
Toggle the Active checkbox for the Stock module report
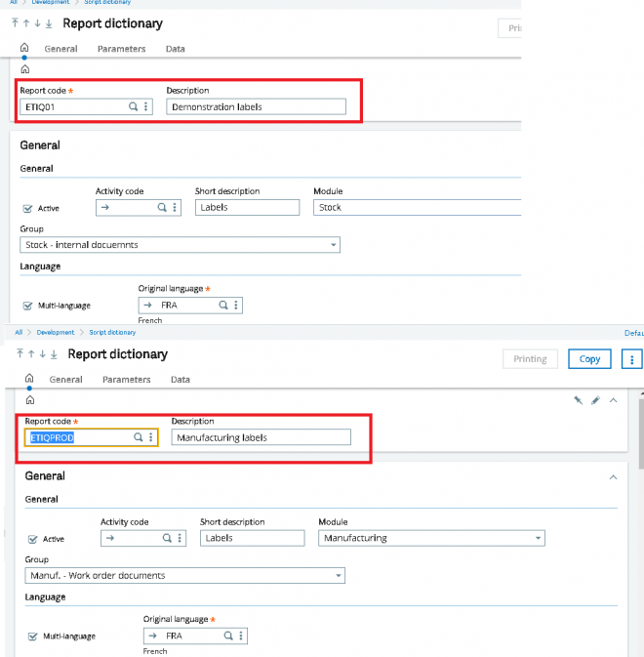[26, 208]
